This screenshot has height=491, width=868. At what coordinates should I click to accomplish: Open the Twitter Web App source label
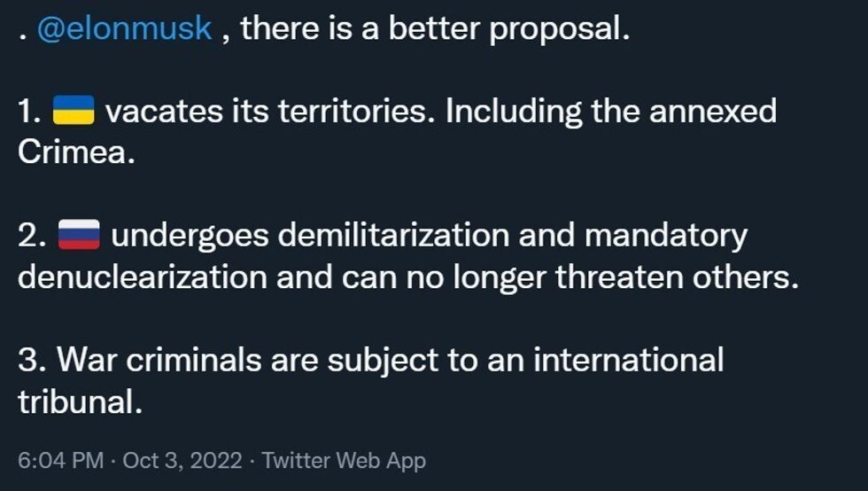344,461
